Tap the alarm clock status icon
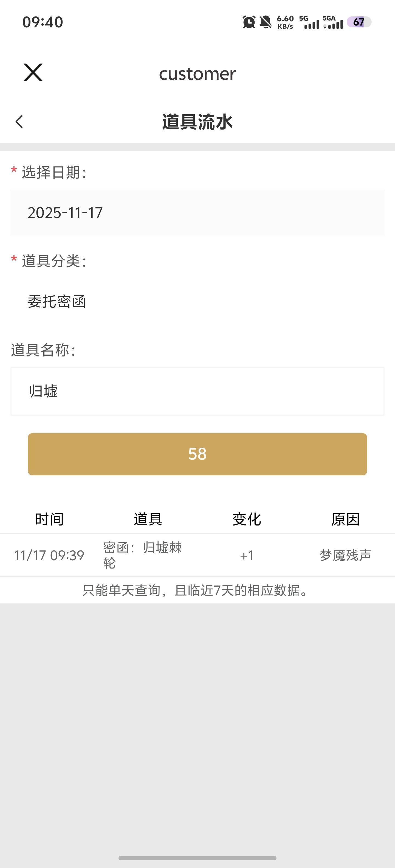Screen dimensions: 395x868 249,22
